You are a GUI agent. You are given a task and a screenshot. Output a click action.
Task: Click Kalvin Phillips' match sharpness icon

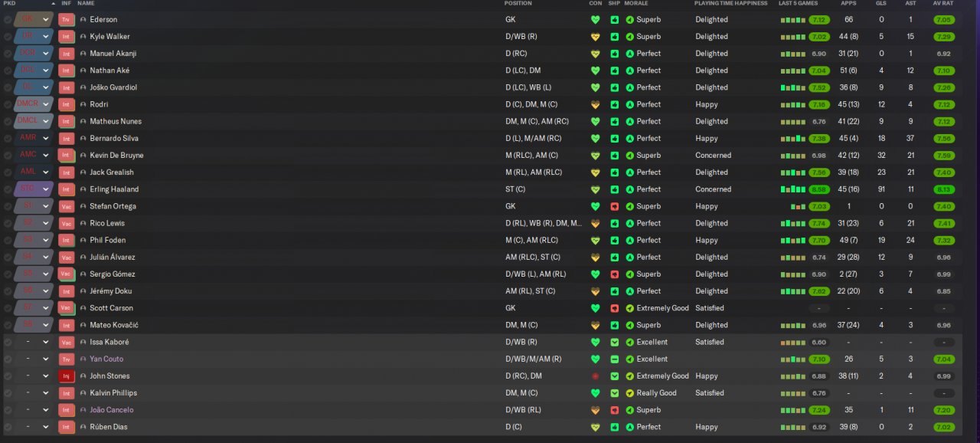[x=614, y=393]
